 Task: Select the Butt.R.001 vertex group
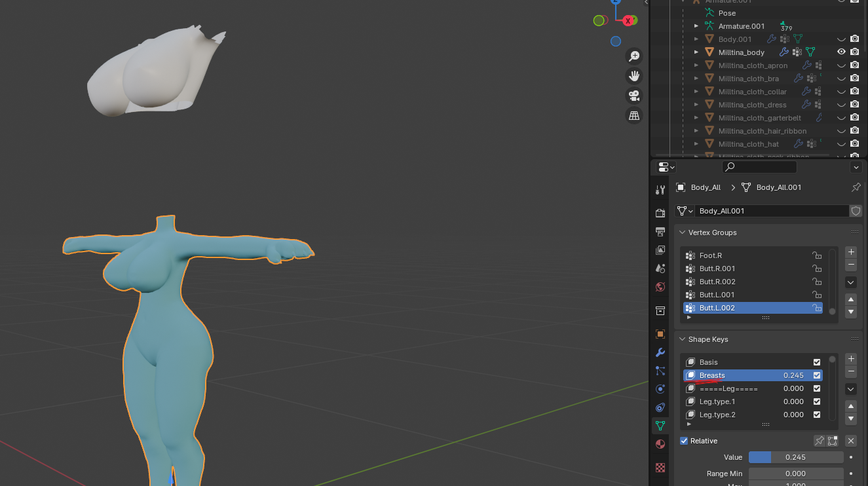pyautogui.click(x=753, y=269)
